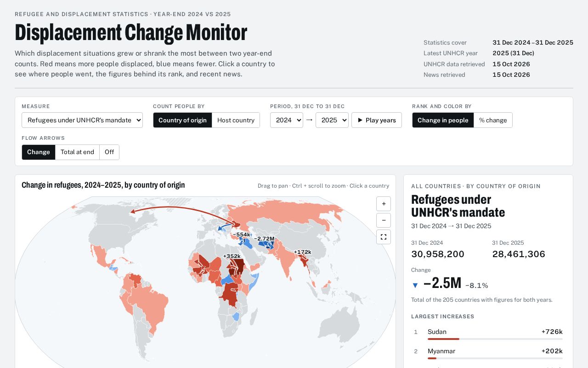Viewport: 588px width, 368px height.
Task: Click the +172k map label
Action: (x=302, y=252)
